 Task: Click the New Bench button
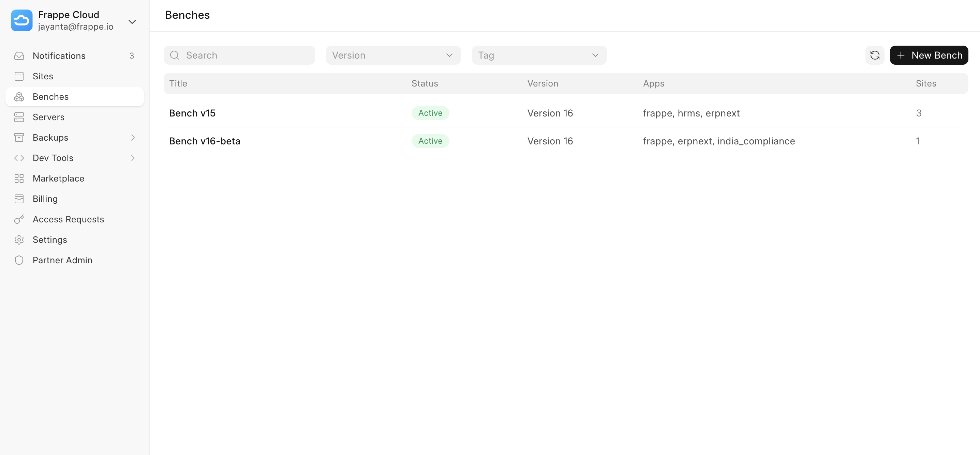929,55
